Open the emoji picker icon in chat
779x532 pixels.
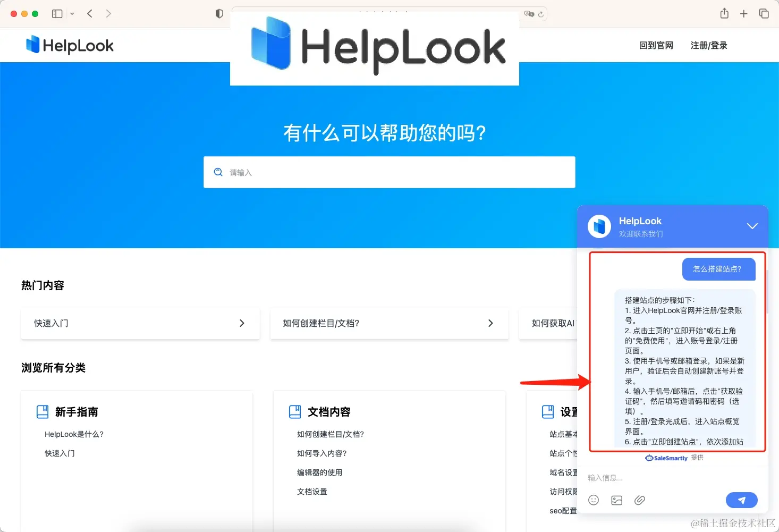(594, 500)
